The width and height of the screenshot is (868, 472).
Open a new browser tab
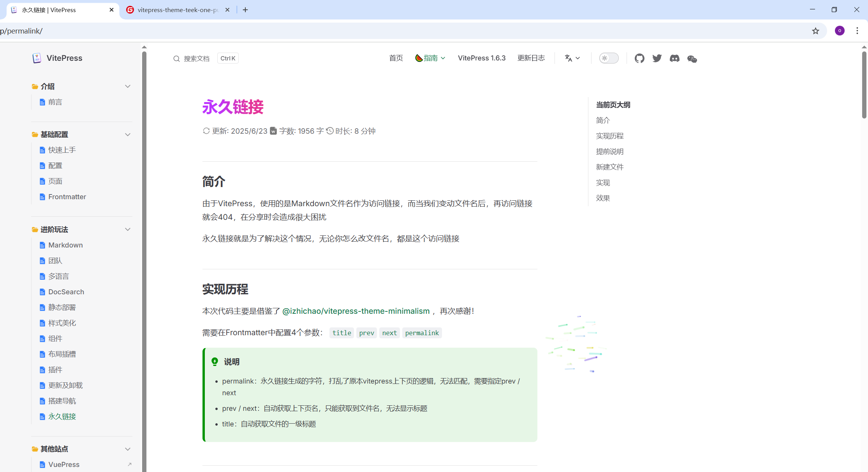coord(245,10)
